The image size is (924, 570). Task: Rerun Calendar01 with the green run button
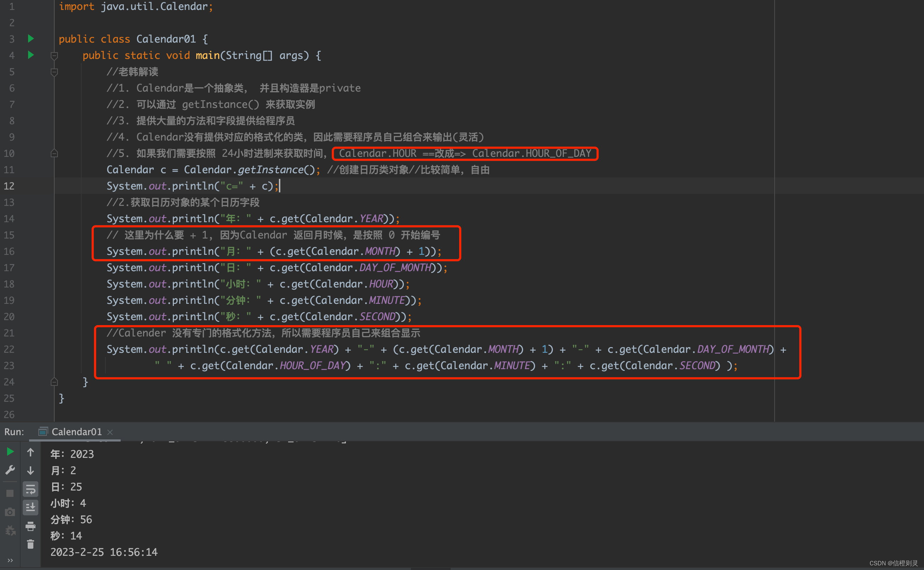tap(10, 451)
